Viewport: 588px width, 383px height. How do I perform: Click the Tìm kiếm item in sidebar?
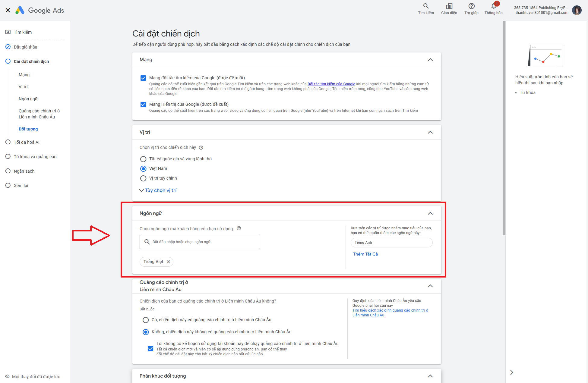tap(23, 32)
